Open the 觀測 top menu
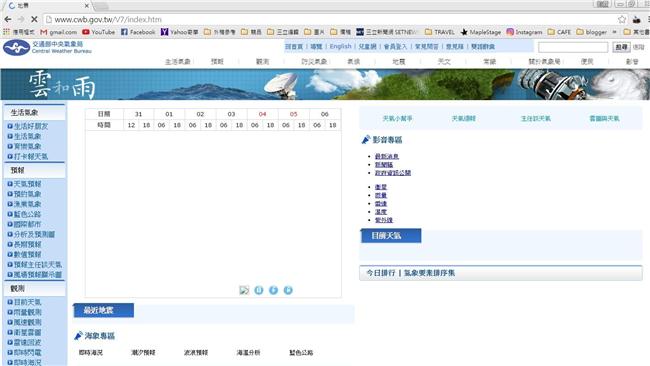 click(262, 61)
